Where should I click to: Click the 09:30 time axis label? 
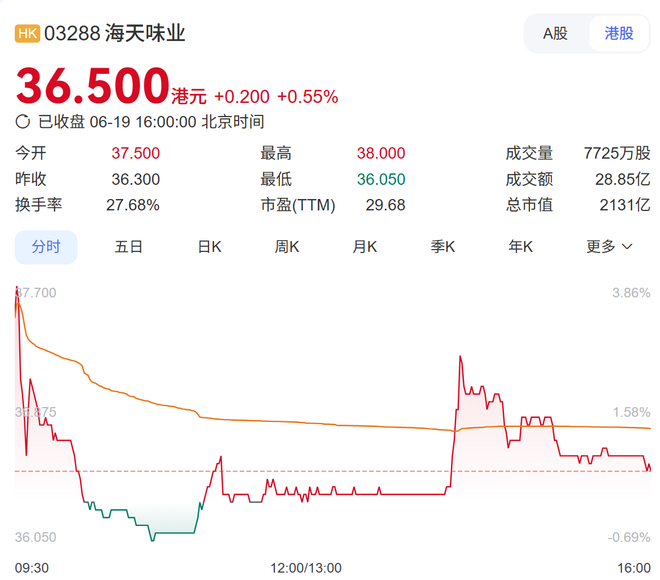[31, 567]
